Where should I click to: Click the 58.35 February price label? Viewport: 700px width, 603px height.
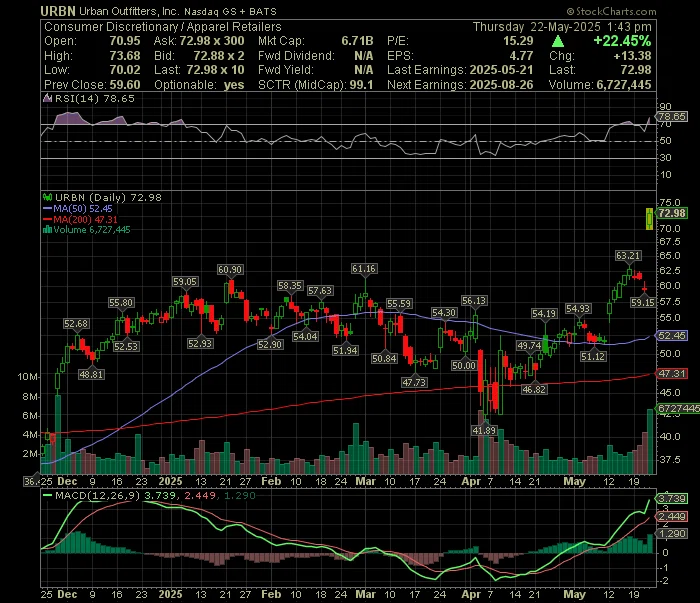tap(290, 285)
